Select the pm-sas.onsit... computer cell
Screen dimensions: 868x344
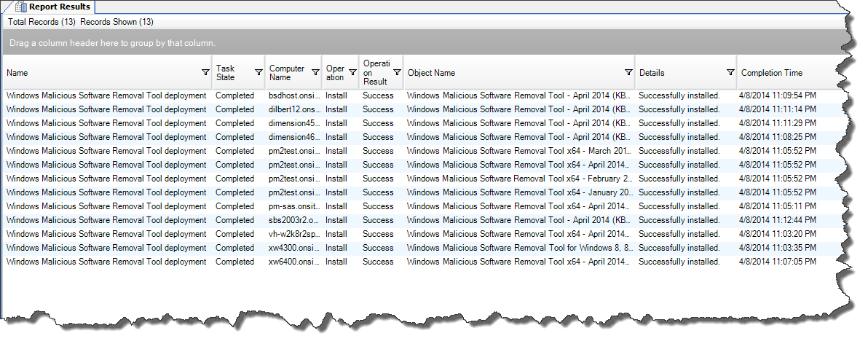[294, 206]
